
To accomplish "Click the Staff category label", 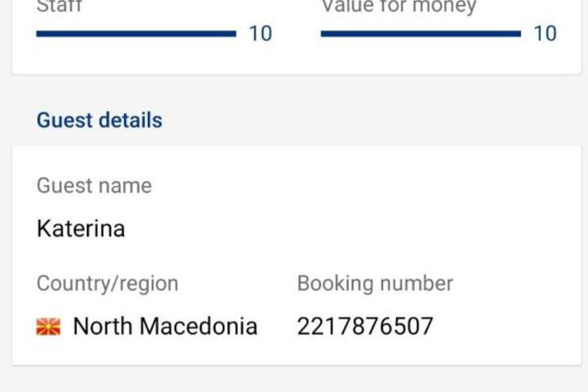I will pos(60,7).
